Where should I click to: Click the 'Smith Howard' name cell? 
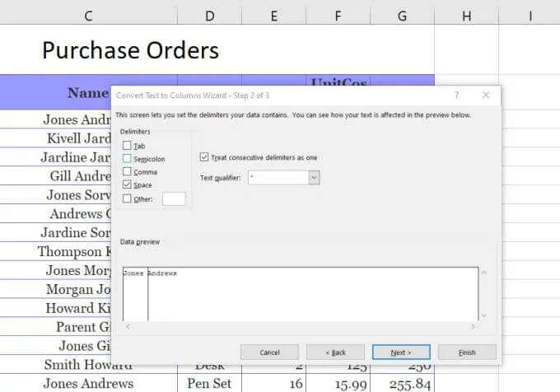pyautogui.click(x=88, y=365)
